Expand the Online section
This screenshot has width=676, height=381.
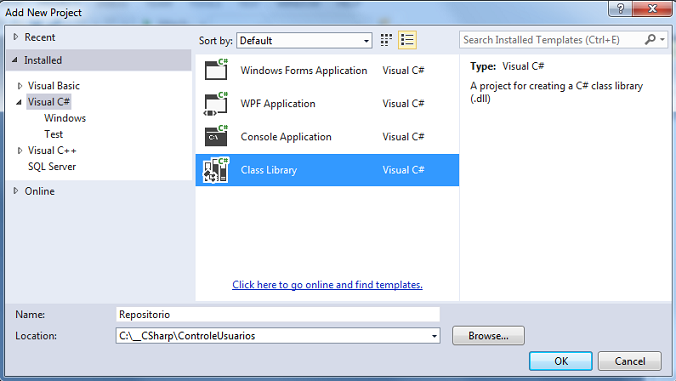16,191
